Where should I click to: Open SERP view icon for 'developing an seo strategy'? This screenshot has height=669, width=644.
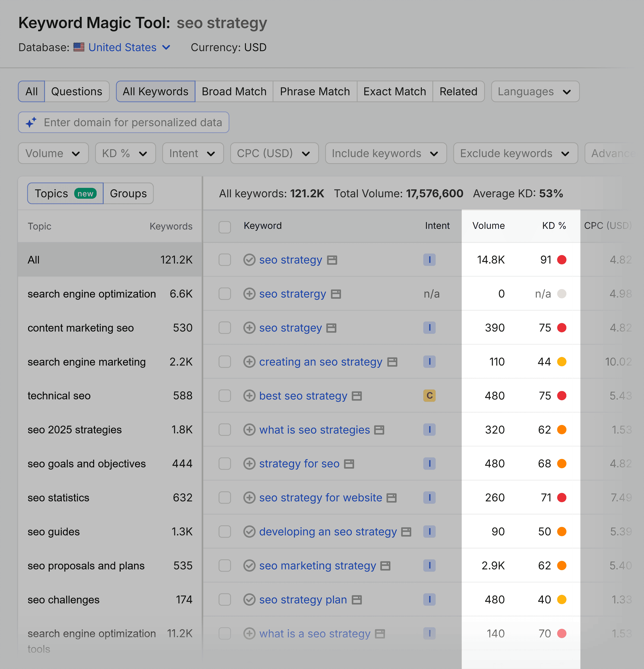406,532
